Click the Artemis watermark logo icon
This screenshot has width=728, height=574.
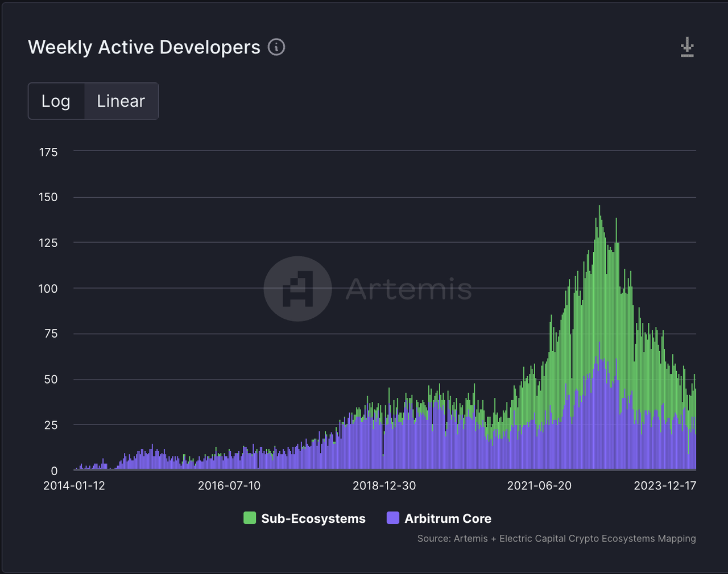click(x=297, y=289)
